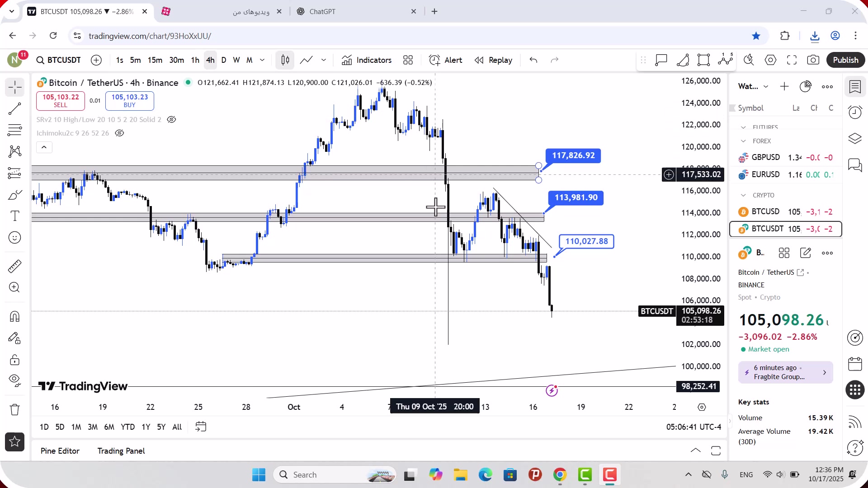Select the crosshair cursor tool
The image size is (868, 488).
click(14, 87)
